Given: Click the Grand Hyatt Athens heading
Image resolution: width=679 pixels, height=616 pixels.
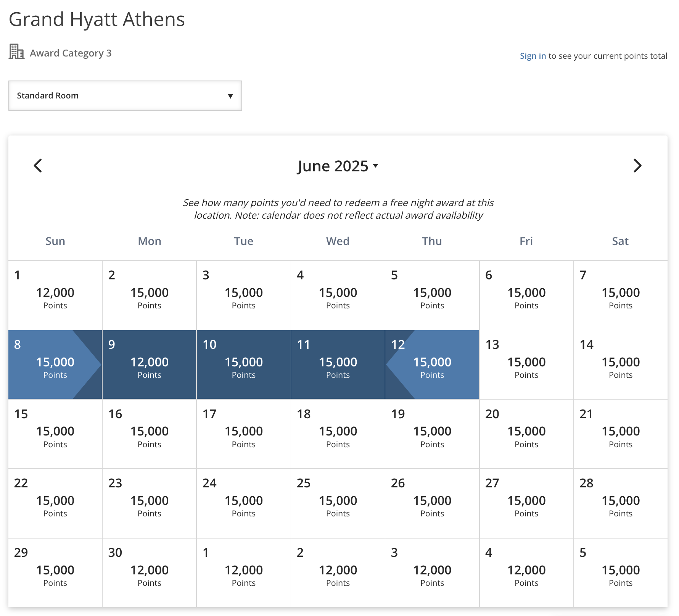Looking at the screenshot, I should (97, 19).
